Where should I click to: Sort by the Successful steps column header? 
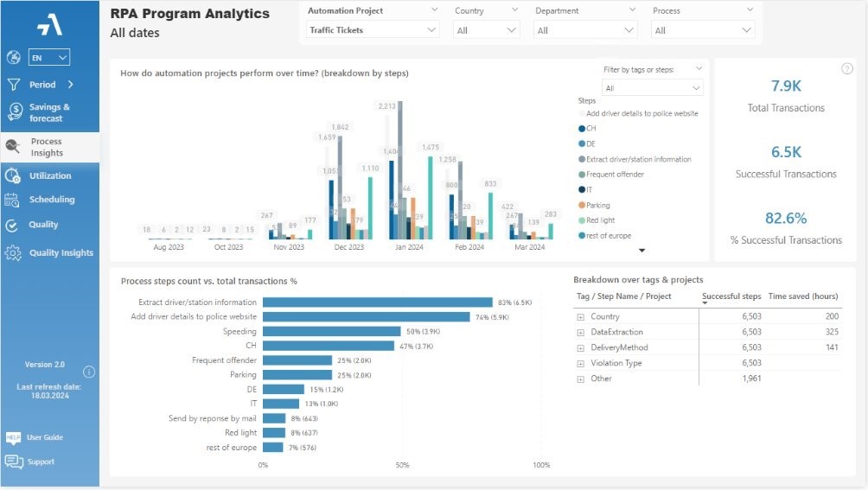(731, 296)
